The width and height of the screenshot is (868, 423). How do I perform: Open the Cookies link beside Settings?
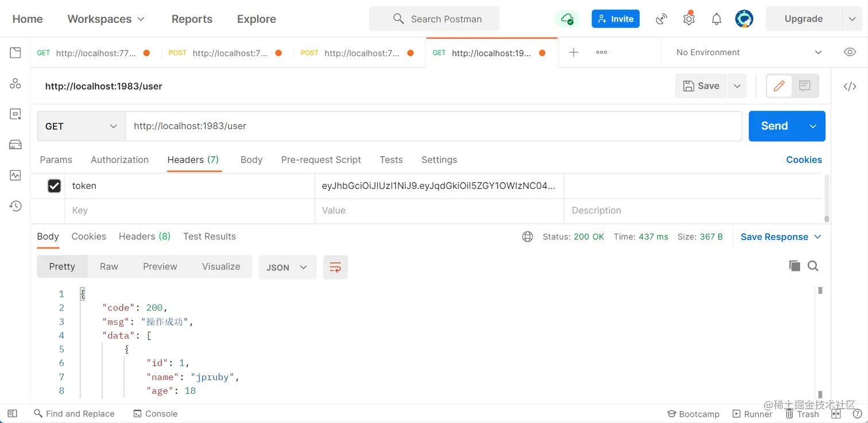coord(804,160)
